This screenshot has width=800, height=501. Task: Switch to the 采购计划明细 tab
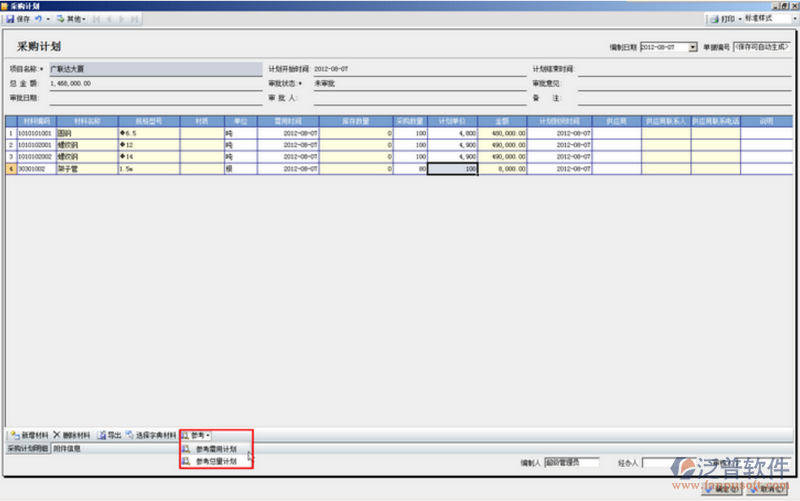click(x=27, y=450)
